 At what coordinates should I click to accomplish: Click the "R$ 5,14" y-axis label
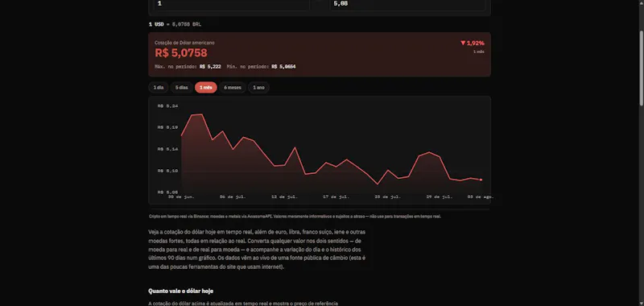(167, 149)
